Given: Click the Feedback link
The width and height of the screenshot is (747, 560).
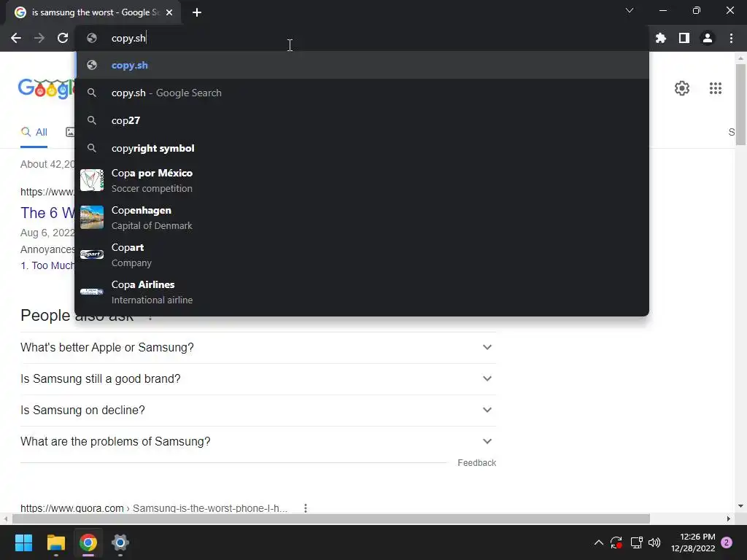Looking at the screenshot, I should [x=476, y=463].
